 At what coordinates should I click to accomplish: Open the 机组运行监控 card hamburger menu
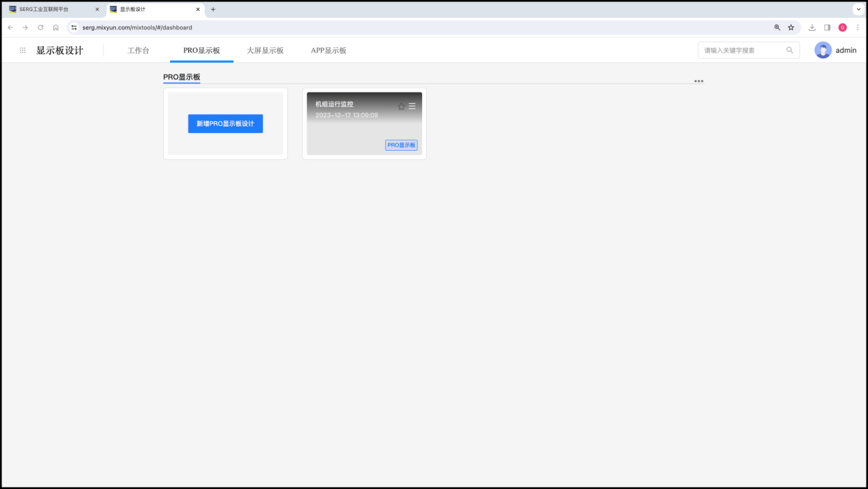tap(412, 106)
